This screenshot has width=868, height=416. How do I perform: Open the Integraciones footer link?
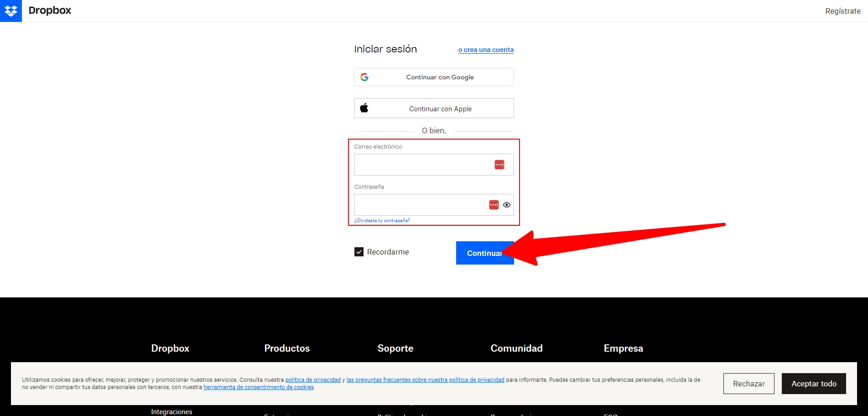172,411
